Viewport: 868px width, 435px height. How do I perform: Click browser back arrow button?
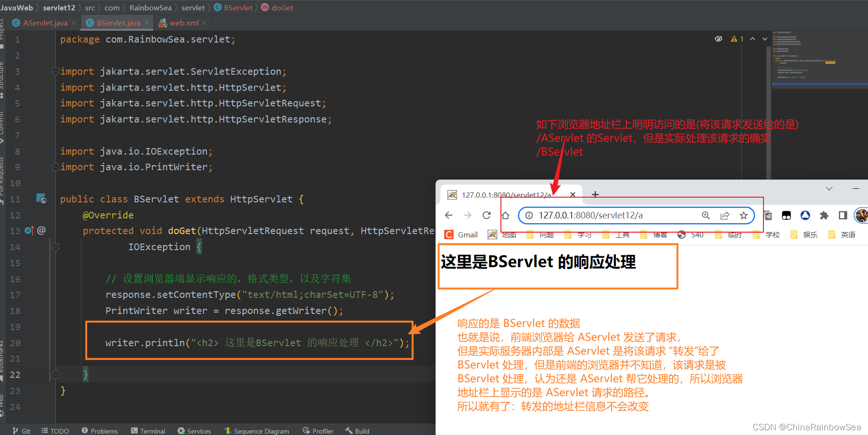(448, 215)
